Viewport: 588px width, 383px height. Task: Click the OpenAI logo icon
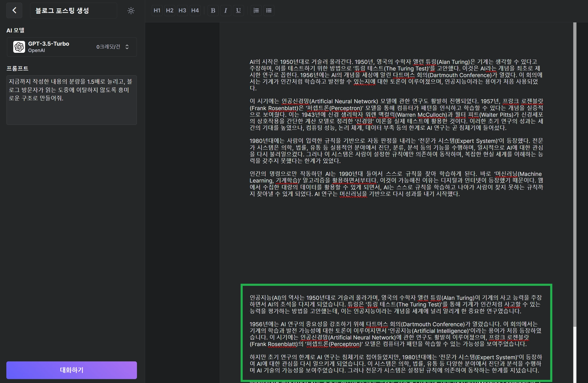coord(19,47)
